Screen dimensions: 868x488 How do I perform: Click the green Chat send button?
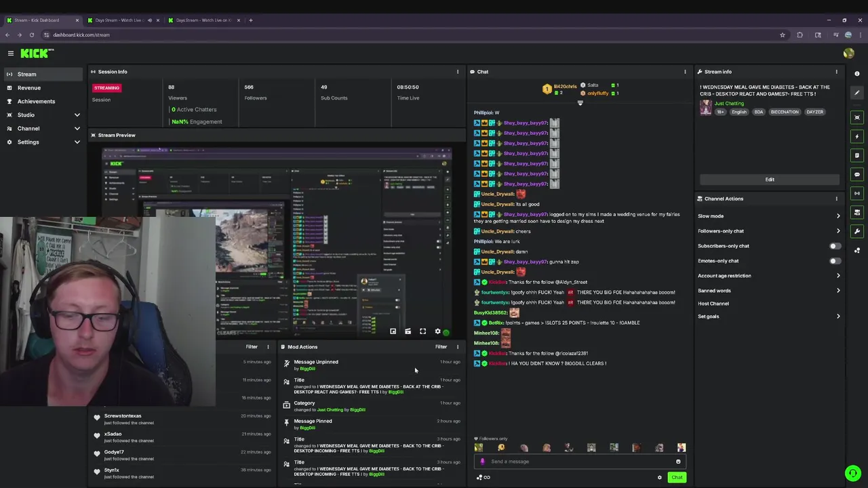coord(677,478)
